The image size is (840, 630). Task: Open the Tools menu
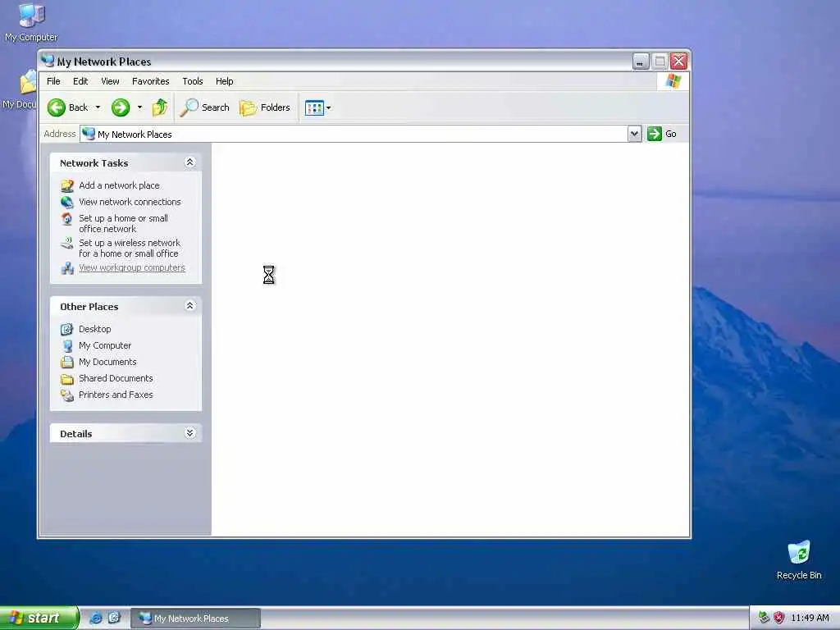coord(192,81)
